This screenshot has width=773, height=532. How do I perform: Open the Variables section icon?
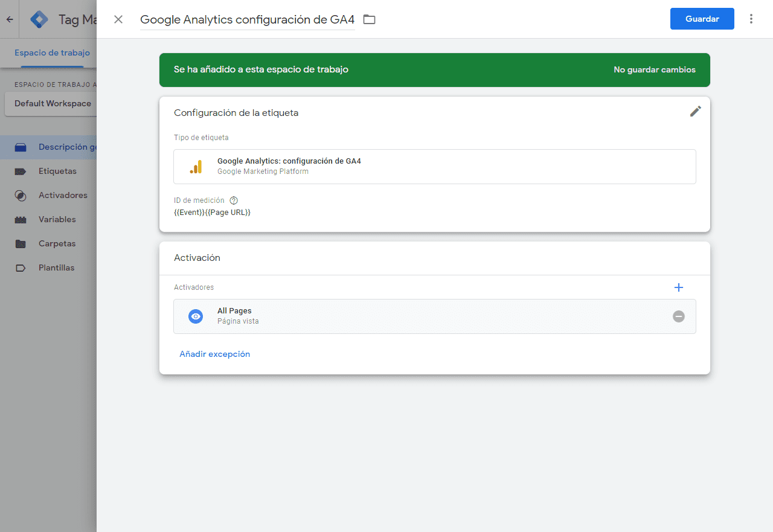click(19, 219)
